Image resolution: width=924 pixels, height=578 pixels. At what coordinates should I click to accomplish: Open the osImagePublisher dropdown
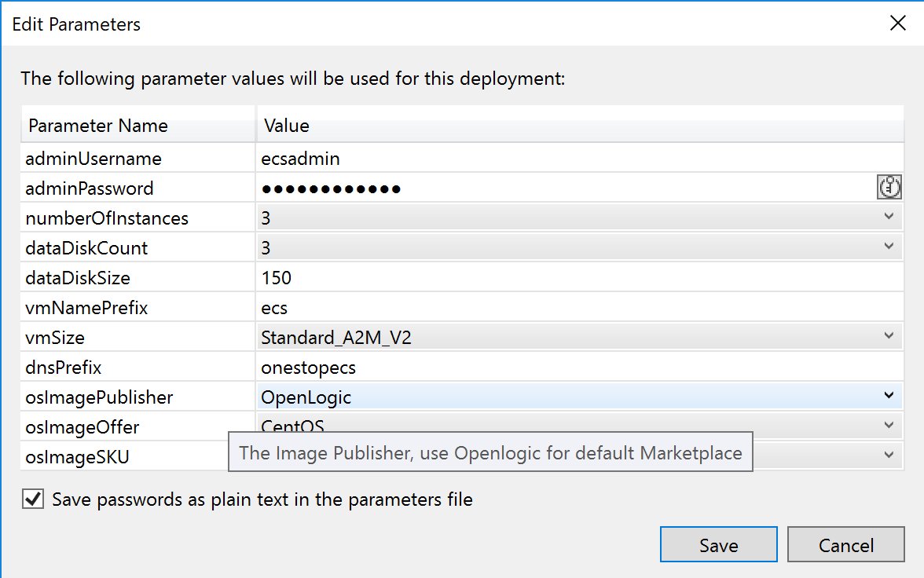pyautogui.click(x=889, y=396)
